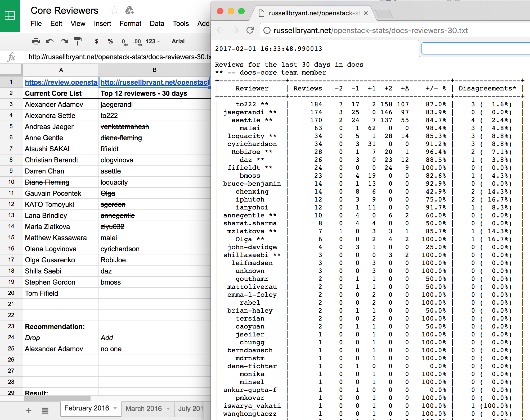Viewport: 530px width, 420px height.
Task: Star the Core Reviewers document
Action: click(x=114, y=11)
